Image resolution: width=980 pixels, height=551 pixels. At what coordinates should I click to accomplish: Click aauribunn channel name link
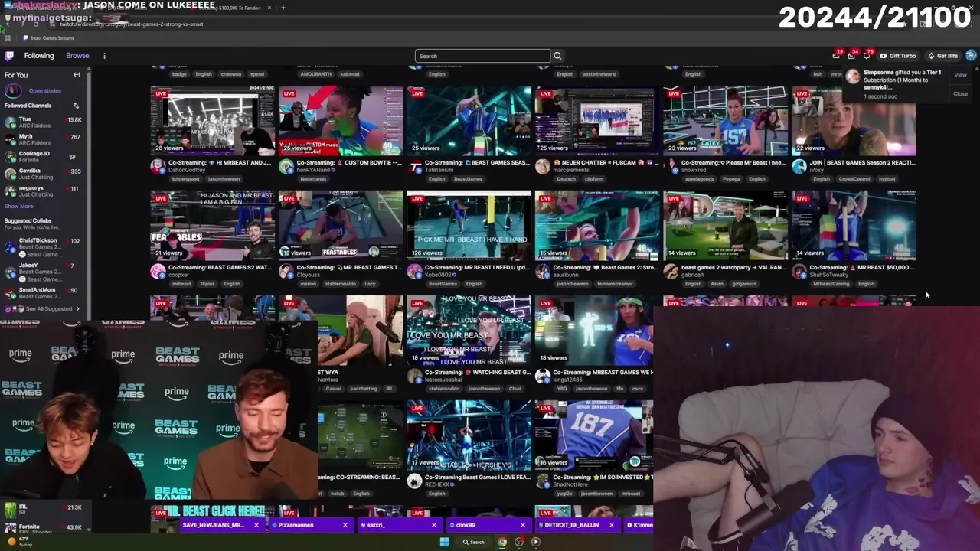(x=566, y=275)
